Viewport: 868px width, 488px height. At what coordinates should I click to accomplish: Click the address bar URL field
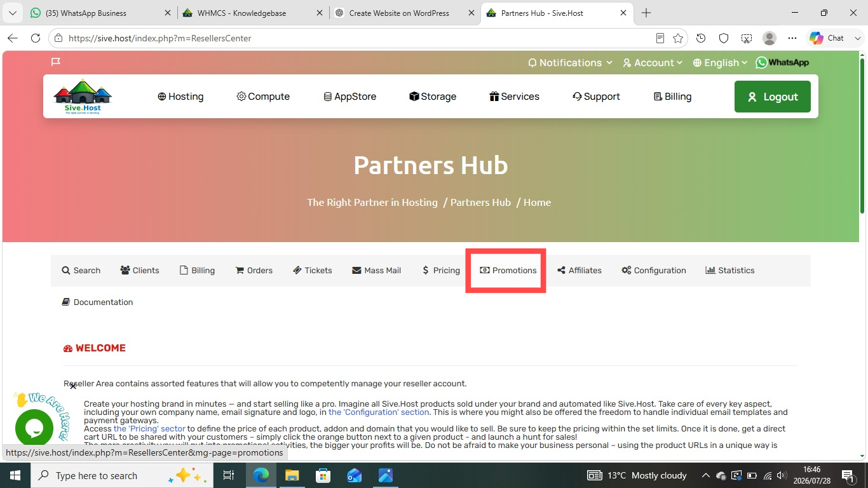point(356,38)
